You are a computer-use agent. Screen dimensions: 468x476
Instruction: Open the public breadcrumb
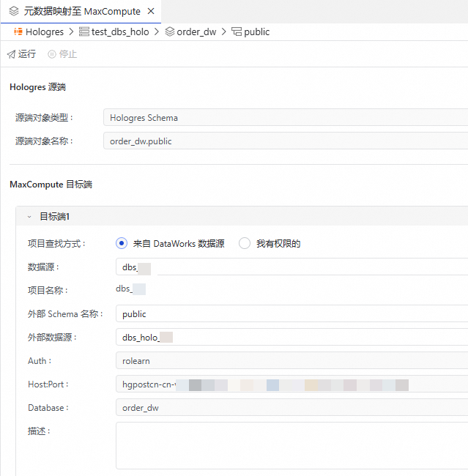pos(256,31)
